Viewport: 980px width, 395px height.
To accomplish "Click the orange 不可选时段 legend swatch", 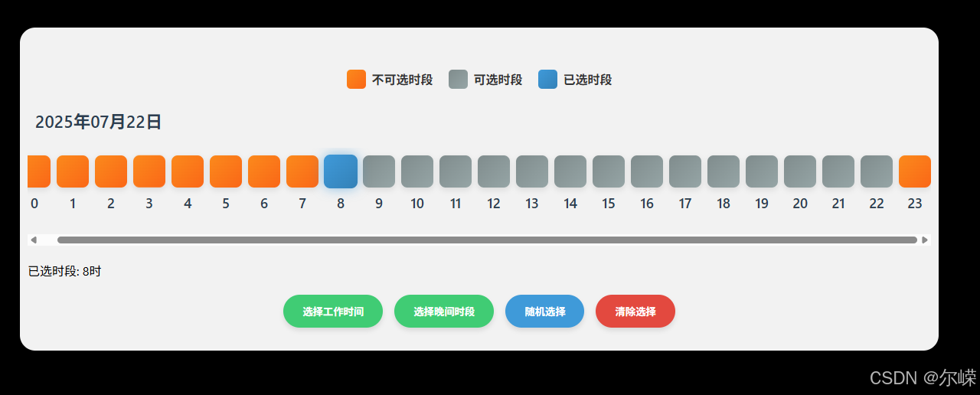I will pyautogui.click(x=356, y=80).
